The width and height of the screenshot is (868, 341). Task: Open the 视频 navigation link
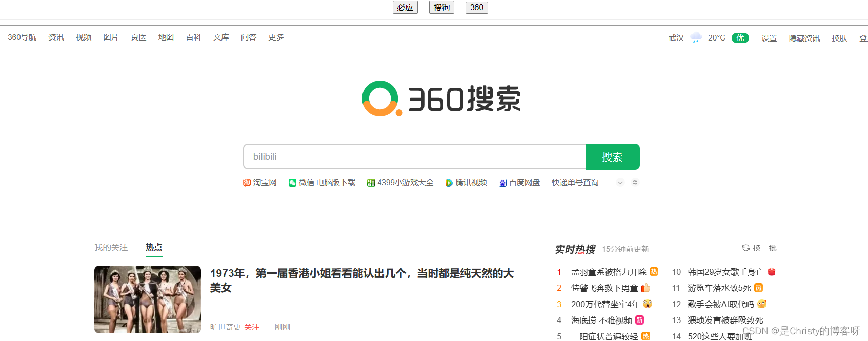point(84,37)
